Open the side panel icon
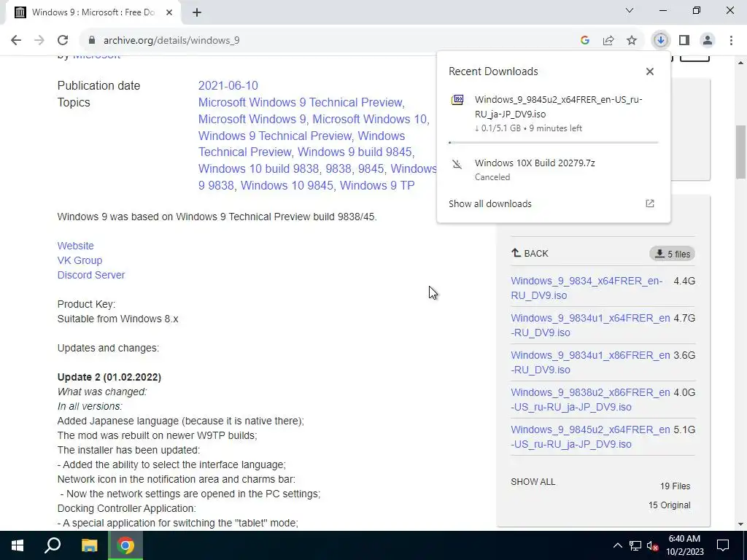The width and height of the screenshot is (747, 560). [x=684, y=41]
